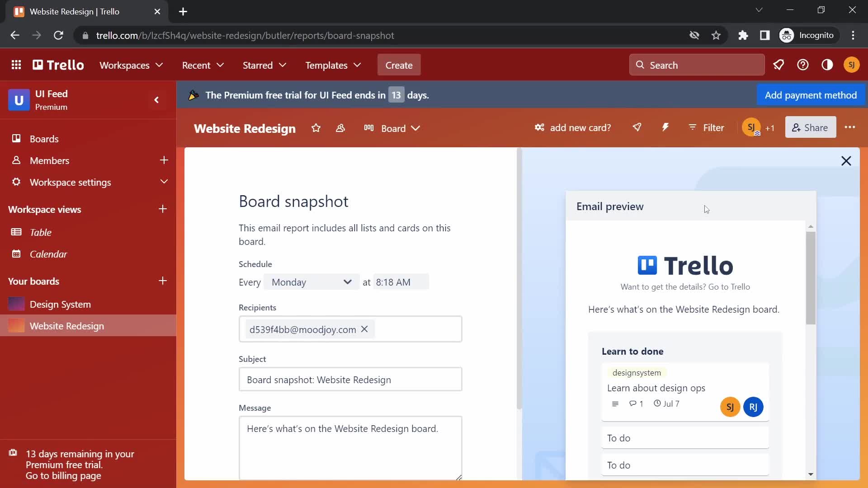Viewport: 868px width, 488px height.
Task: Open Chrome three-dot menu
Action: pyautogui.click(x=853, y=35)
